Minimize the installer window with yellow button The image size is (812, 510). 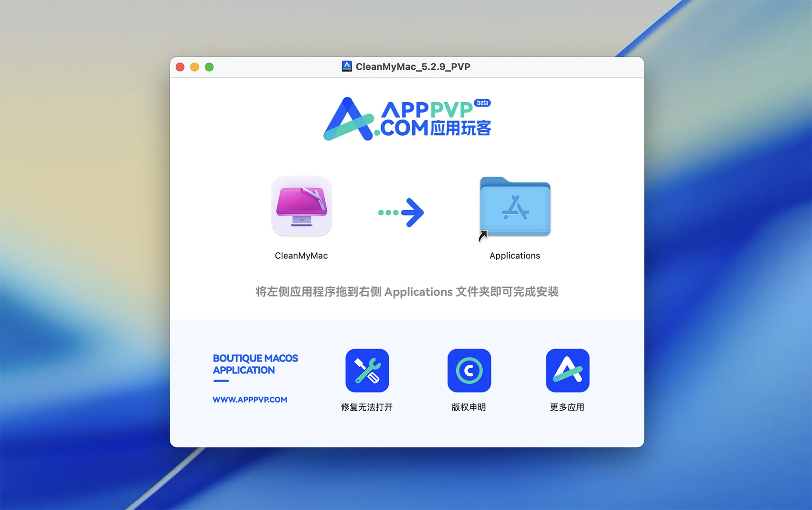pyautogui.click(x=194, y=67)
